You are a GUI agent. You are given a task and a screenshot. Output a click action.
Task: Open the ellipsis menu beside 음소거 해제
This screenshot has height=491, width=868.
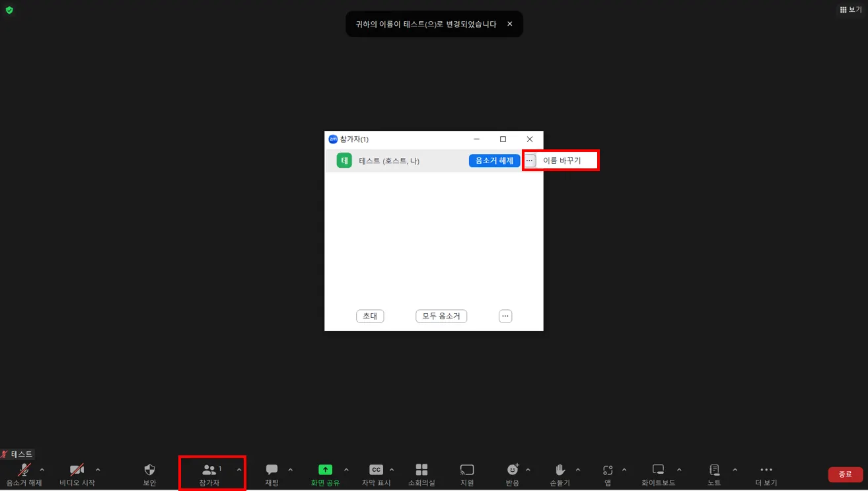pyautogui.click(x=529, y=161)
